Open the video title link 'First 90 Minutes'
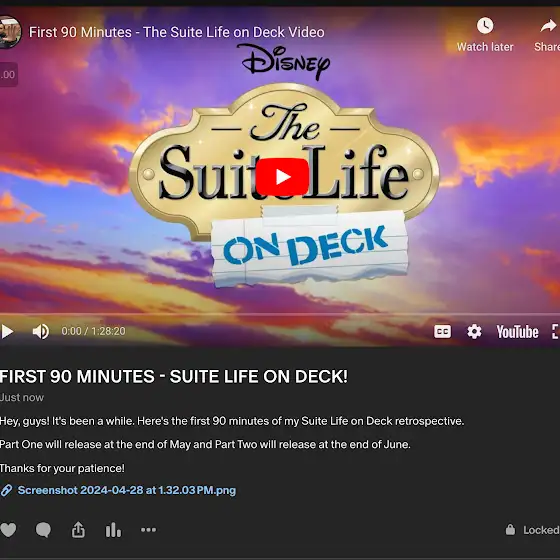The image size is (560, 560). tap(176, 32)
